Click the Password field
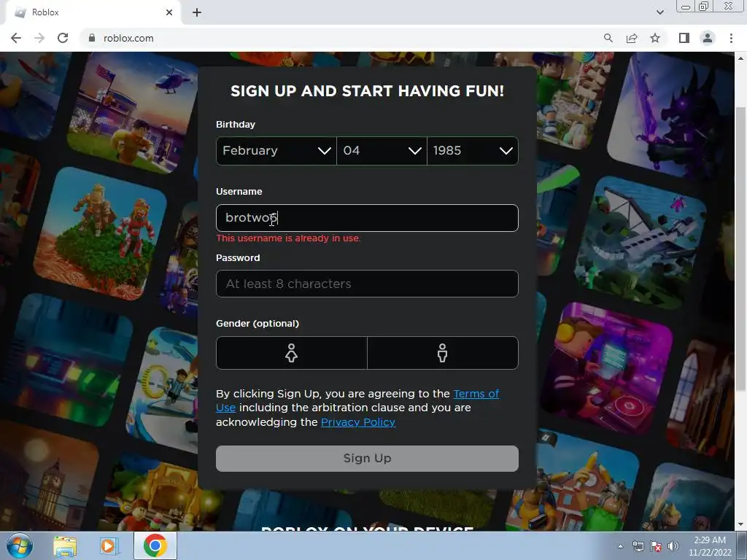Screen dimensions: 747x560 (x=367, y=284)
